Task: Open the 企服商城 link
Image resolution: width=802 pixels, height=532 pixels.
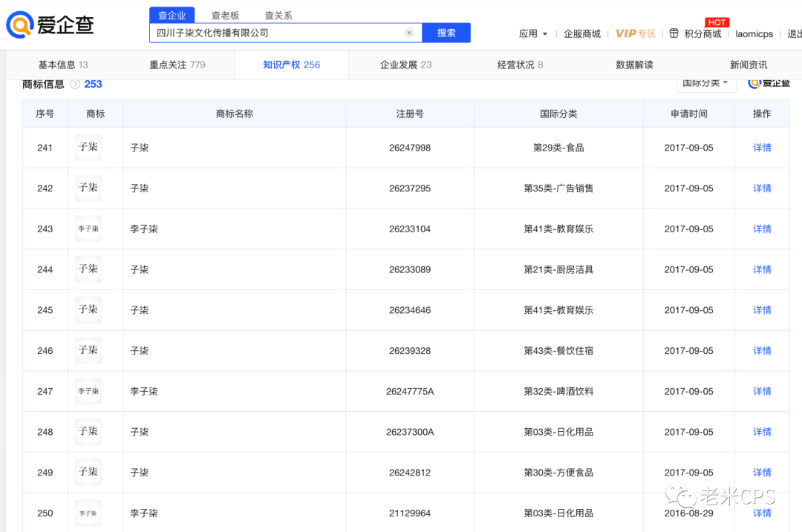Action: coord(582,33)
